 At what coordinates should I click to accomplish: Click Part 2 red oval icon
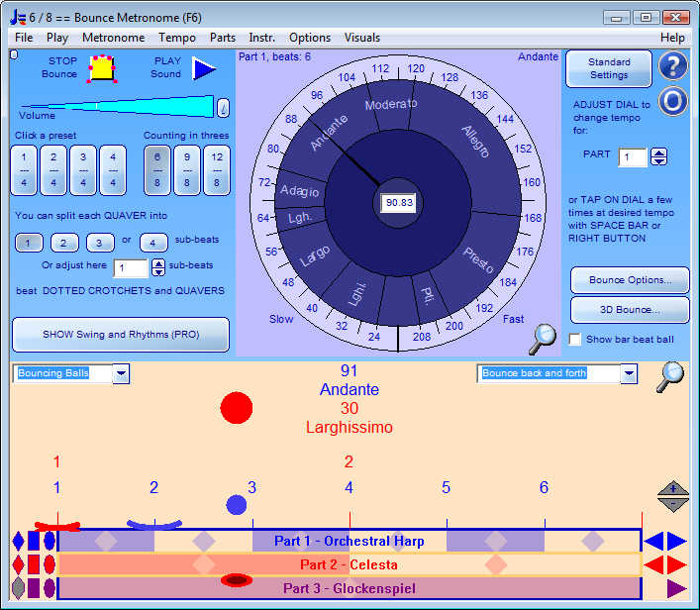pyautogui.click(x=50, y=564)
